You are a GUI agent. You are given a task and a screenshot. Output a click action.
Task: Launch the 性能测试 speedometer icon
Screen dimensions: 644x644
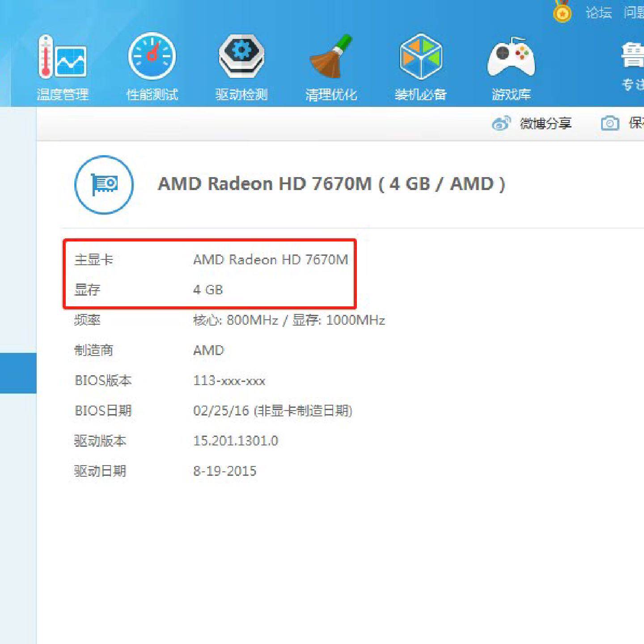click(x=152, y=56)
